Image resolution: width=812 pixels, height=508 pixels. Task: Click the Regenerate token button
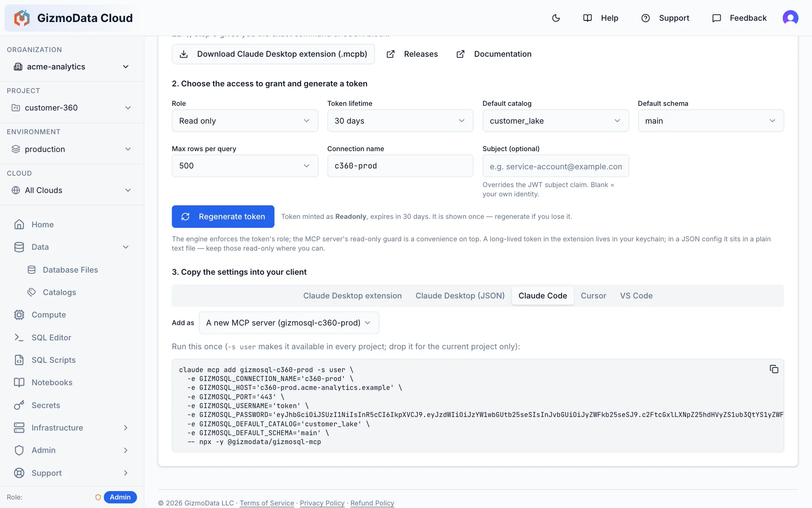click(x=223, y=216)
